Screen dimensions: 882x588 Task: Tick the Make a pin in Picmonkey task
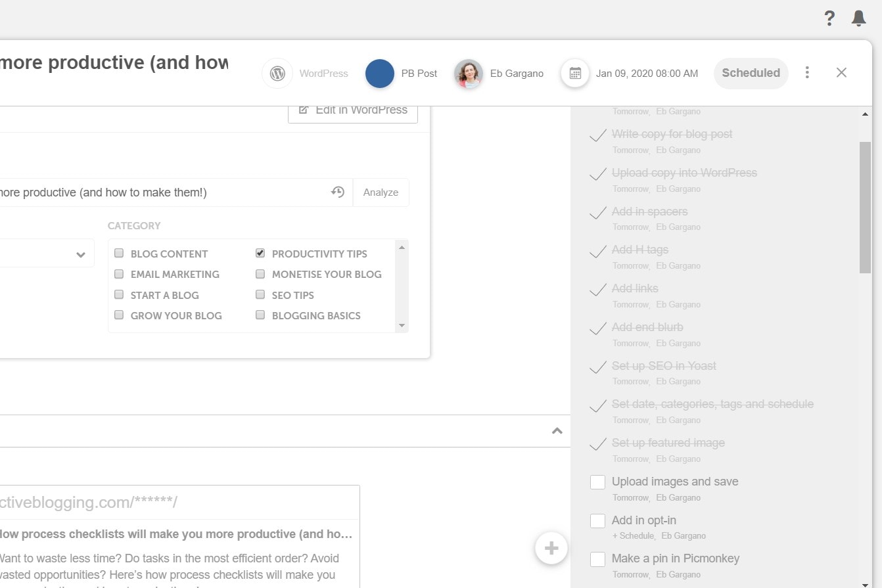click(x=597, y=559)
